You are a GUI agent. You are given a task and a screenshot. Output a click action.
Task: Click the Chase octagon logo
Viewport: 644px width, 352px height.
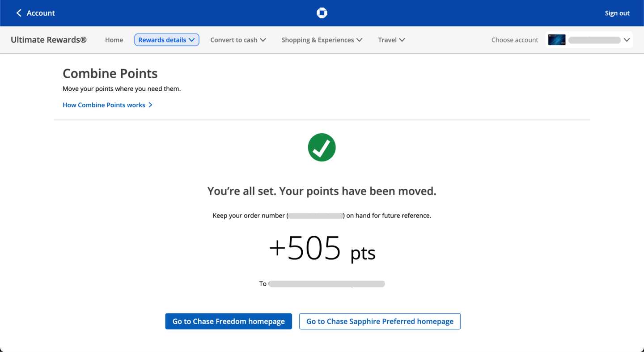(322, 13)
